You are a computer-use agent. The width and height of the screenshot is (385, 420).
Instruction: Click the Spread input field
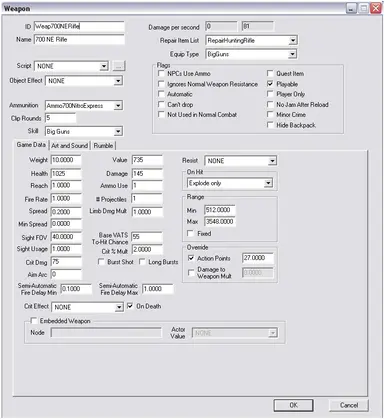point(66,212)
